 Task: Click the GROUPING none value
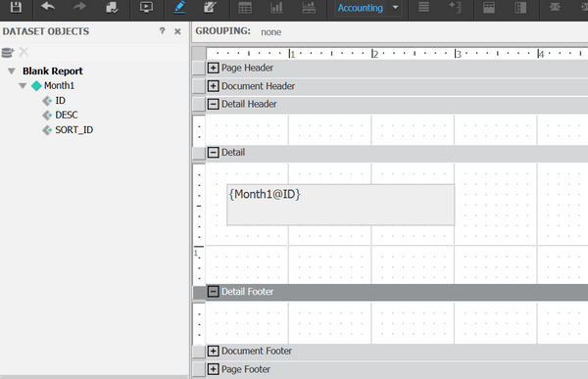point(271,32)
